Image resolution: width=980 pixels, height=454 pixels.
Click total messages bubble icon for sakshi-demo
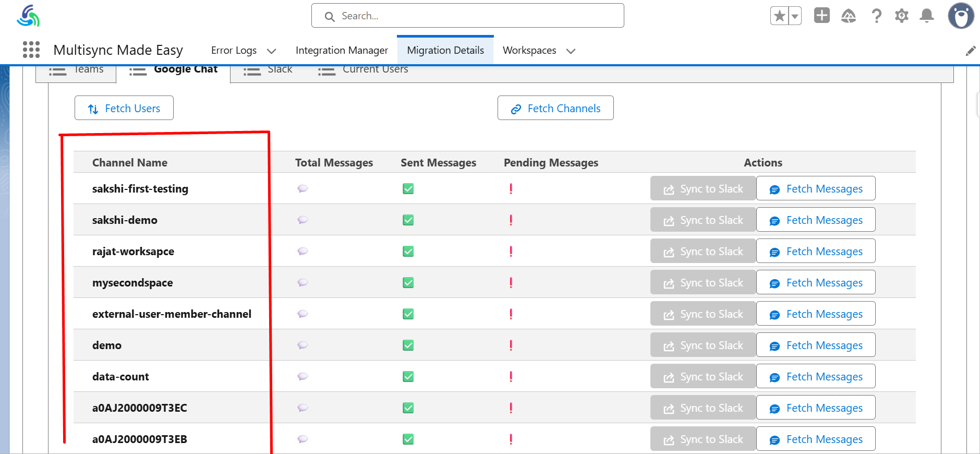(303, 220)
